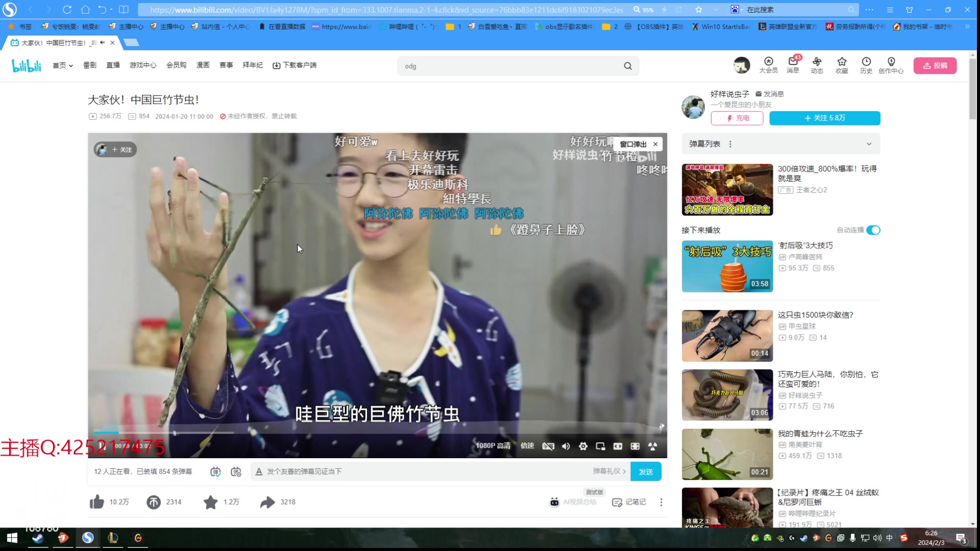This screenshot has height=551, width=980.
Task: Toggle danmaku display switch below video
Action: (x=215, y=471)
